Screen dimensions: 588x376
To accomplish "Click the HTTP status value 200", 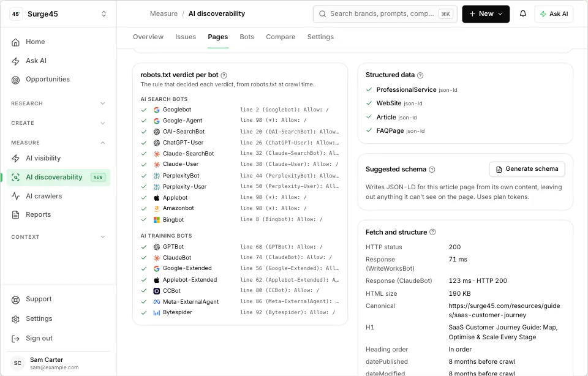I will pos(454,247).
